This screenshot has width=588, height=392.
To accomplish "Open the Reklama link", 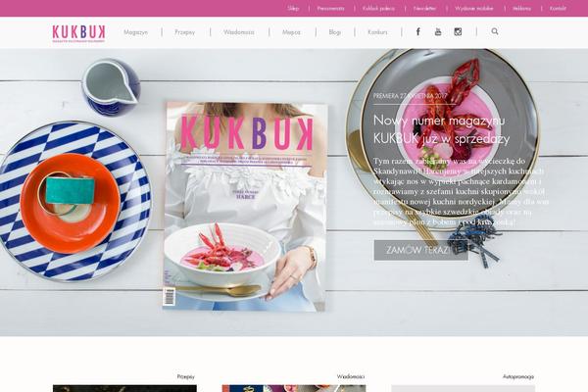I will 522,8.
